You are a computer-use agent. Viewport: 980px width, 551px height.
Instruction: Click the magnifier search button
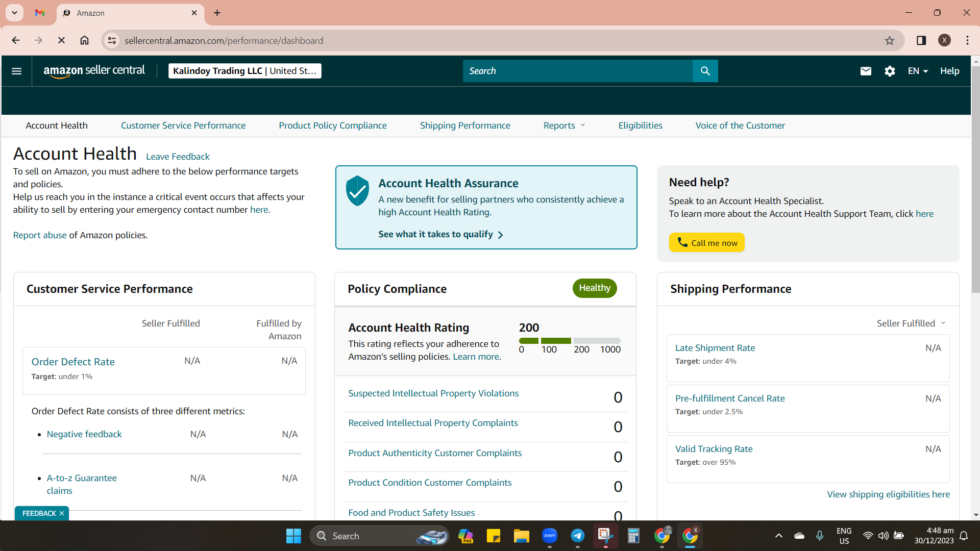coord(705,71)
